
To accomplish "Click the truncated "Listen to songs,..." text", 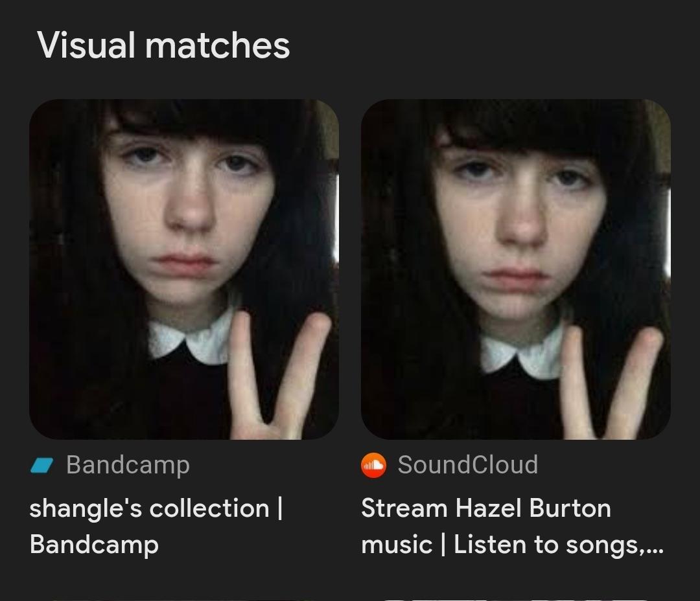I will (558, 545).
